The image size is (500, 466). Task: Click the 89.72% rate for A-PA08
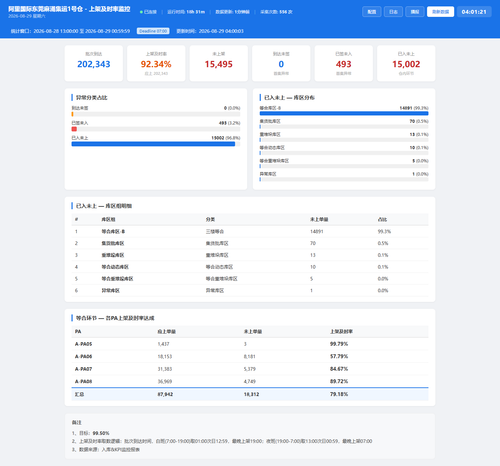tap(339, 381)
